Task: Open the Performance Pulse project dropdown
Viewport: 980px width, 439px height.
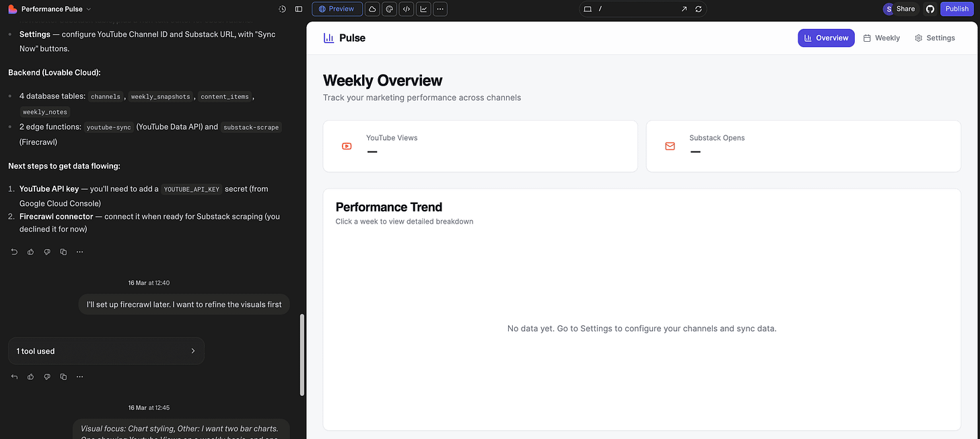Action: pos(57,9)
